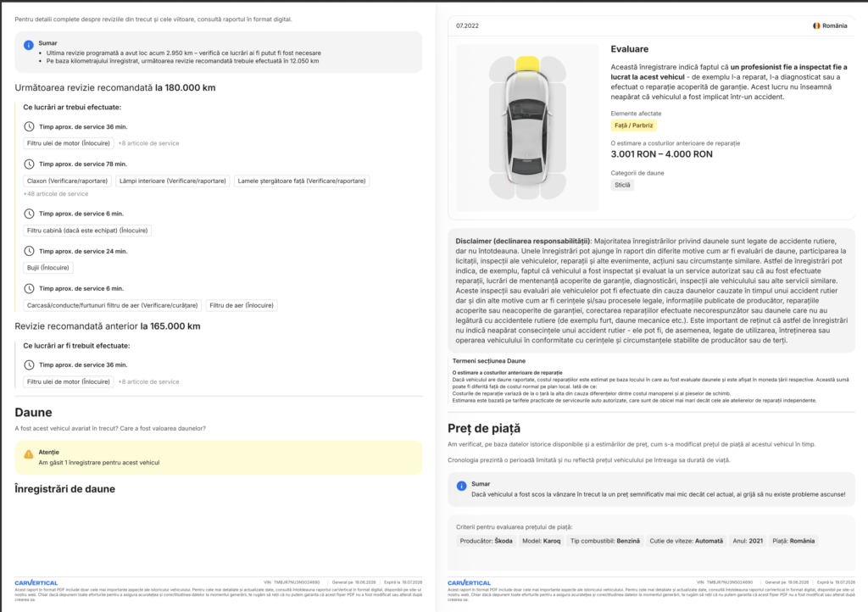Click the 'Model: Karoq' criterion tag

(542, 541)
